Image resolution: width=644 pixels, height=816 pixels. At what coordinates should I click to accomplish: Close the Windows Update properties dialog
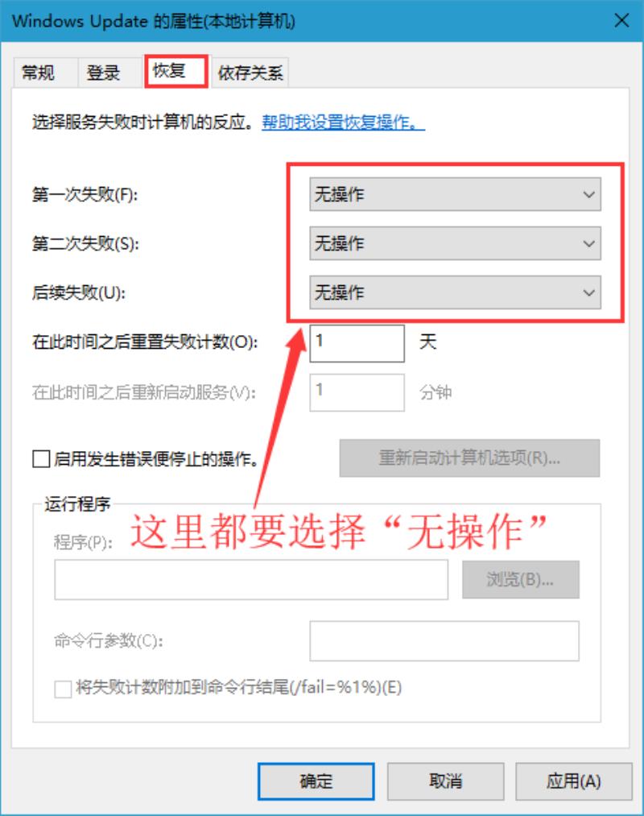[x=621, y=21]
